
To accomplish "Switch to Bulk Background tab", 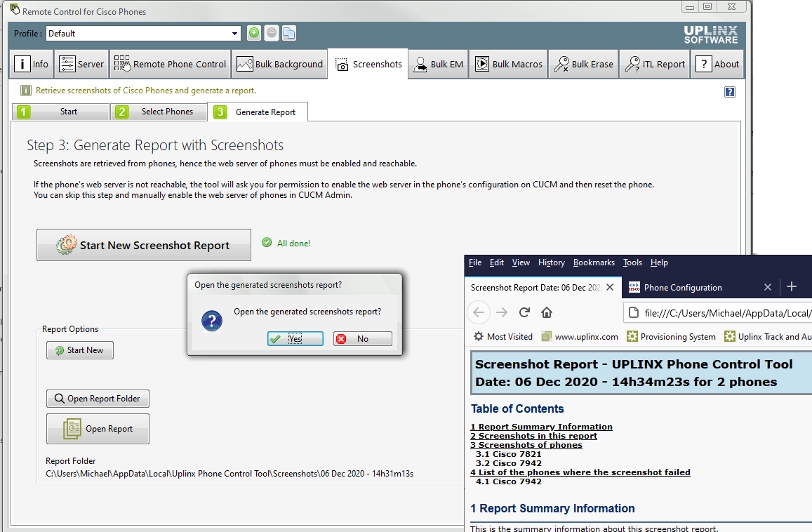I will click(279, 65).
